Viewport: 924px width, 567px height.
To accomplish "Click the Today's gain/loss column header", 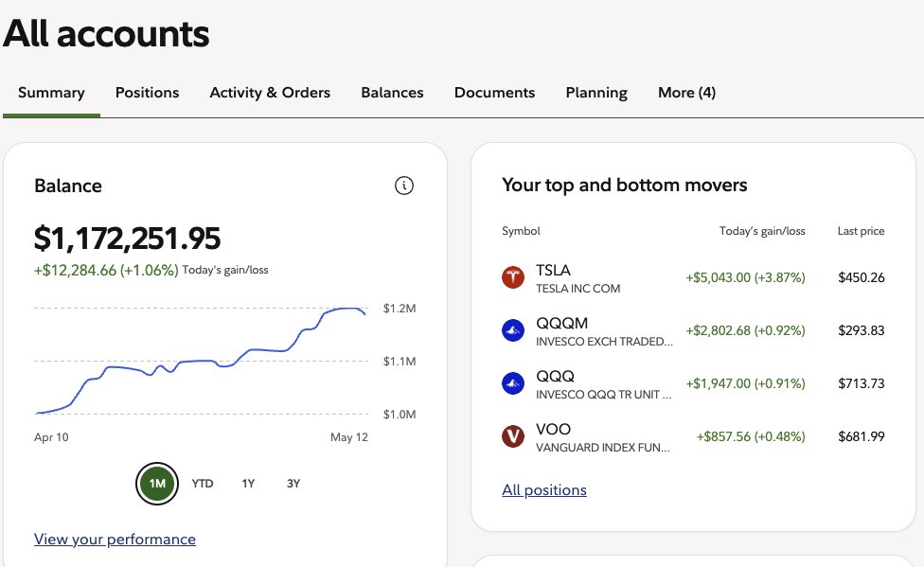I will 762,231.
